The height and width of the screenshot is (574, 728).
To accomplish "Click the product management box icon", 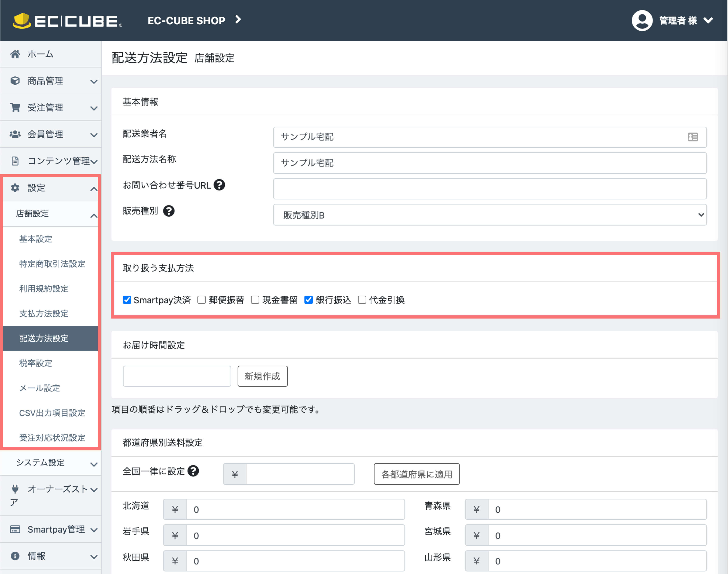I will coord(15,81).
